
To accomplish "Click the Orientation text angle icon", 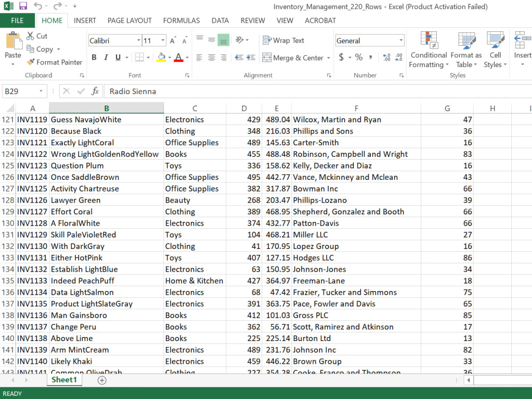I will click(239, 40).
